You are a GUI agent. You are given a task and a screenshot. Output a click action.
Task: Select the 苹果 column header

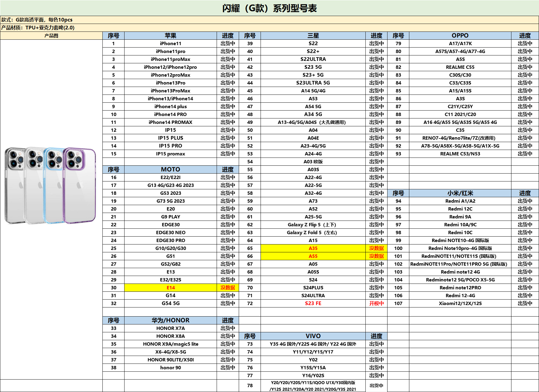pyautogui.click(x=171, y=36)
